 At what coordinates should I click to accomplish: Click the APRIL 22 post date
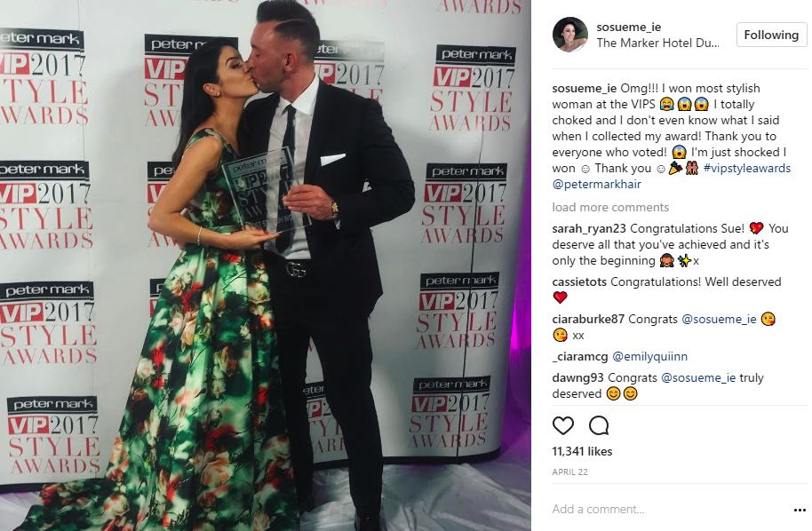569,472
